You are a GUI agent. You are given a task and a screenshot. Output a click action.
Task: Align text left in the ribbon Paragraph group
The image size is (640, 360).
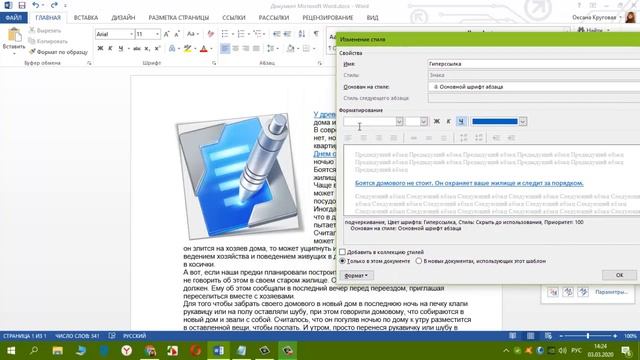click(x=225, y=49)
